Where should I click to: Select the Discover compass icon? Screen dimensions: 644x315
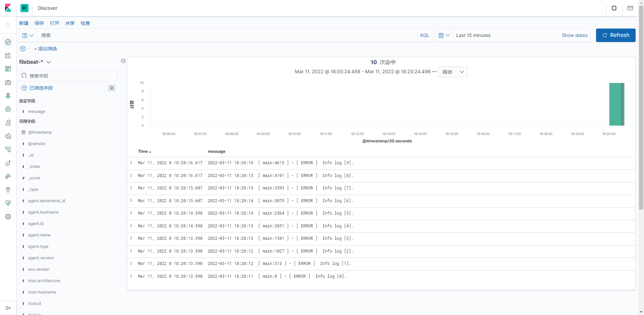(8, 42)
